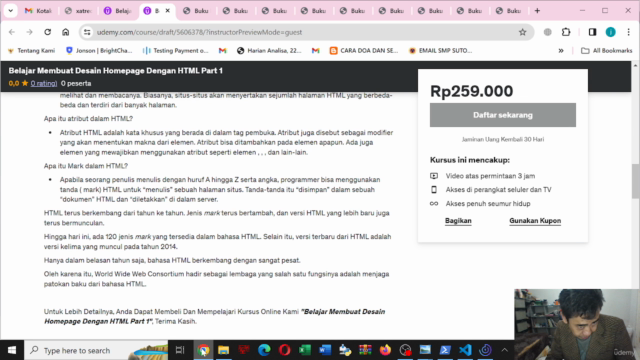
Task: Switch to the xatre tab
Action: (x=78, y=11)
